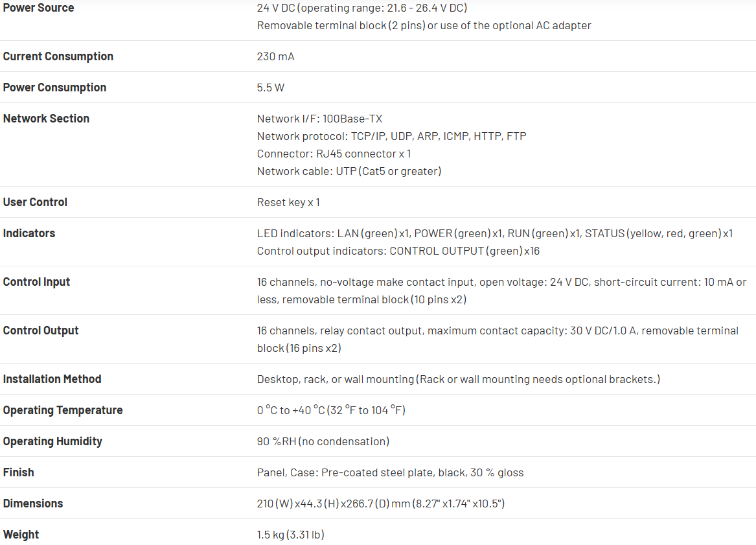Click the Current Consumption label

coord(58,56)
